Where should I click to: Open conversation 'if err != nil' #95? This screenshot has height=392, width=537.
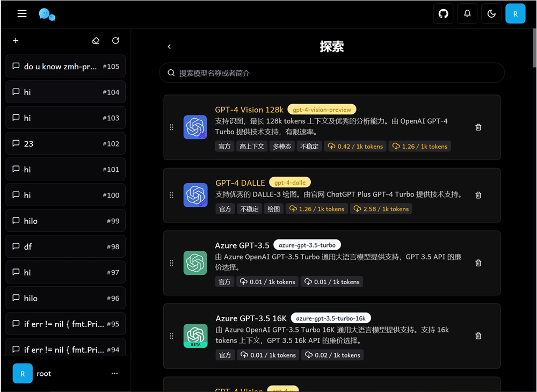tap(66, 324)
